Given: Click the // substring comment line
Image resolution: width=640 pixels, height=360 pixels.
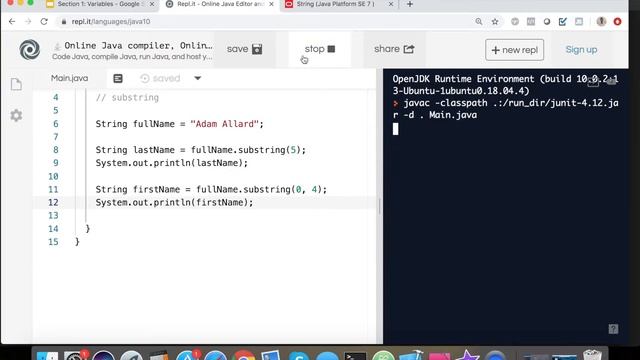Looking at the screenshot, I should 127,98.
